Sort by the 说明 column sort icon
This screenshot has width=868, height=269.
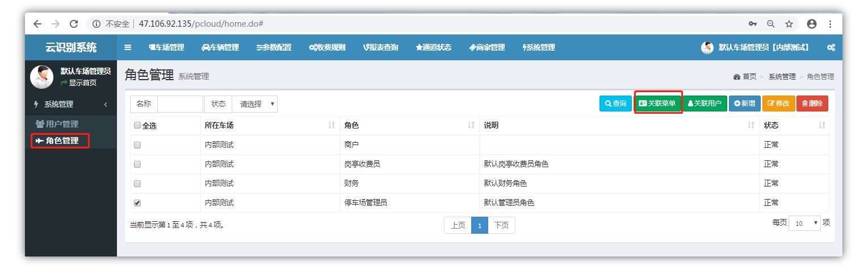[x=751, y=125]
